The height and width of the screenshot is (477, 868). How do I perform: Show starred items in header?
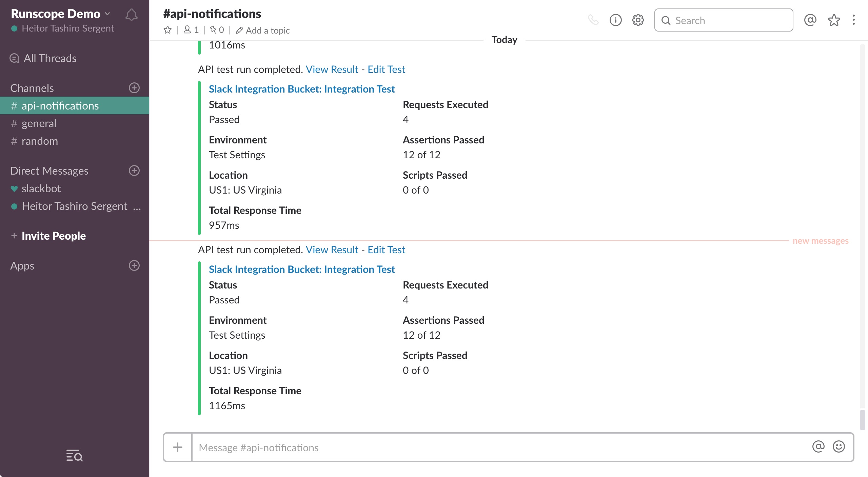[834, 20]
